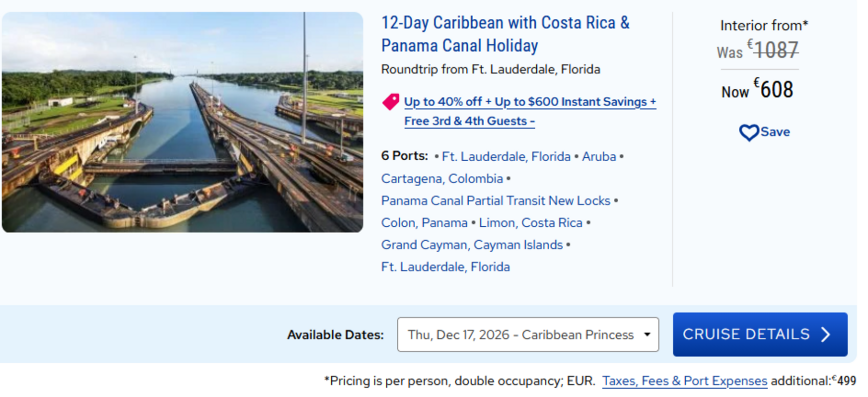
Task: Open the Available Dates dropdown
Action: coord(527,334)
